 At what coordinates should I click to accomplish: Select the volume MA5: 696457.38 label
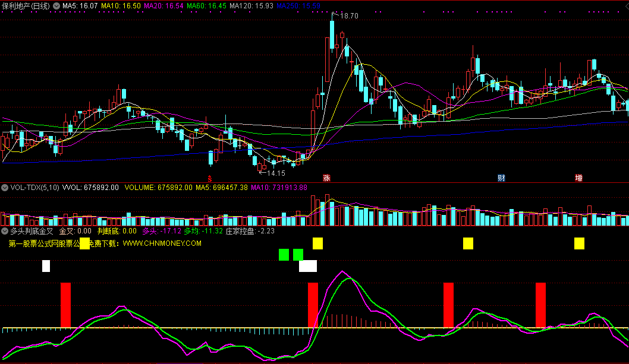point(221,188)
